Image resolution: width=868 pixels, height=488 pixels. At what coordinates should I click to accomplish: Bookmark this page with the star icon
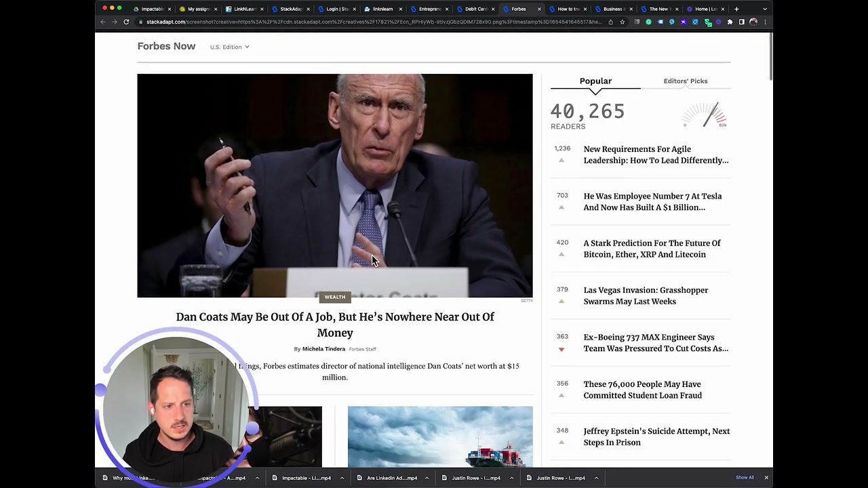click(x=622, y=22)
